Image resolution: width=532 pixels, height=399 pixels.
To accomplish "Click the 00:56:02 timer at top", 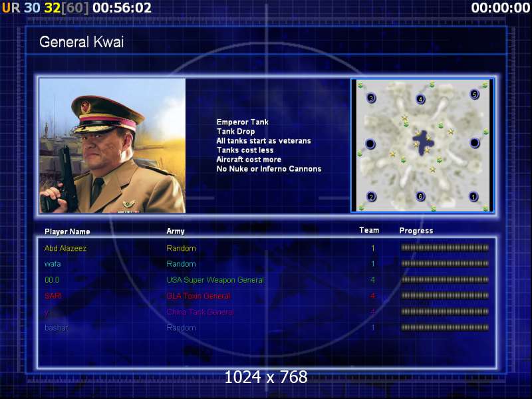I will (x=122, y=8).
